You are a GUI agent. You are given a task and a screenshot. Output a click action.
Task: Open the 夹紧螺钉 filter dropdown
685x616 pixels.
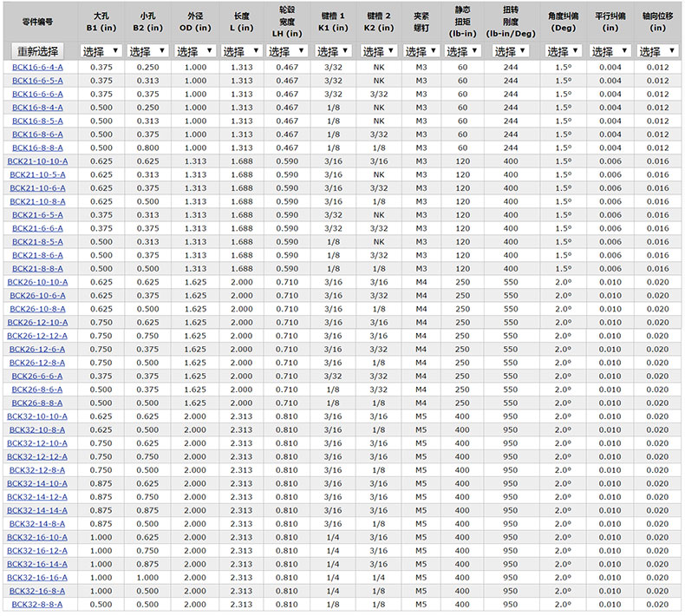tap(421, 51)
